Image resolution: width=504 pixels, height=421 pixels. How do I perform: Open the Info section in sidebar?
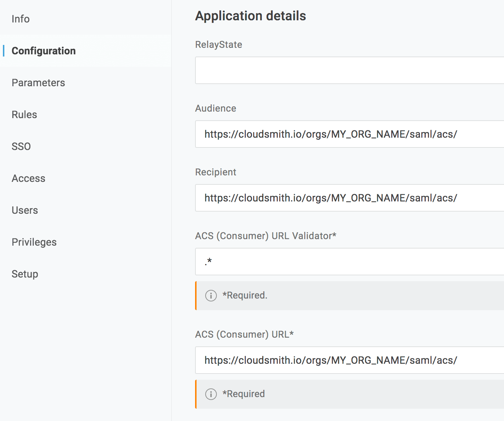(x=21, y=19)
